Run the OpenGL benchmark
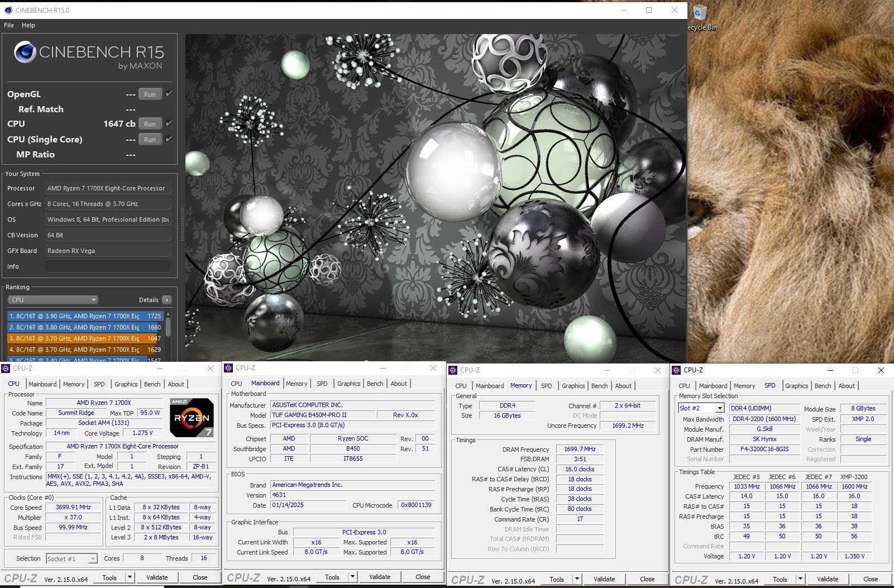Screen dimensions: 894x588 [150, 94]
